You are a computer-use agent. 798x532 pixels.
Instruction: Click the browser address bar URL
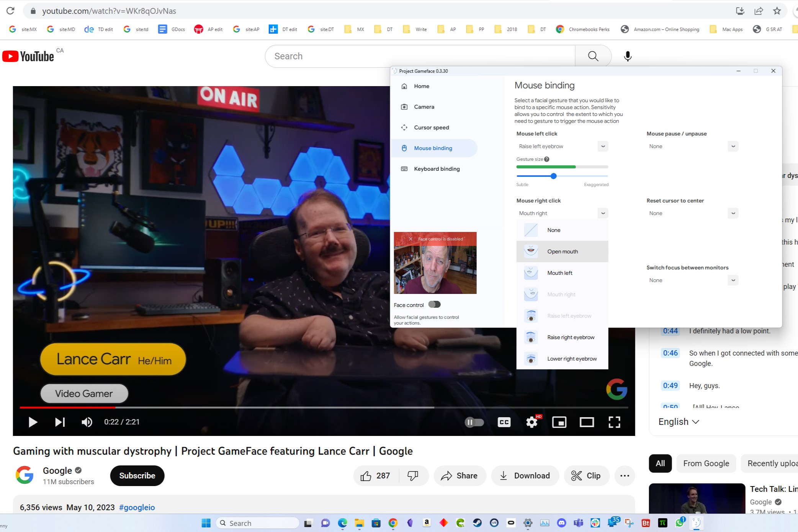109,11
